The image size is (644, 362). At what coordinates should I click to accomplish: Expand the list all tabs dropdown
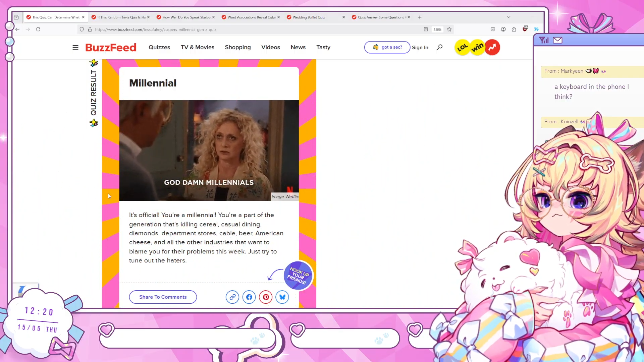point(508,17)
